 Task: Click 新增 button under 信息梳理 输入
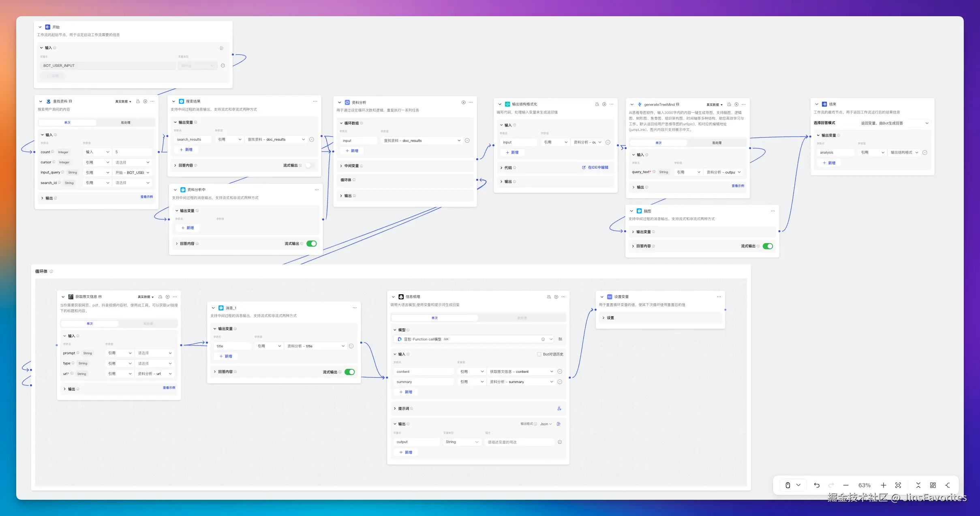(x=406, y=392)
